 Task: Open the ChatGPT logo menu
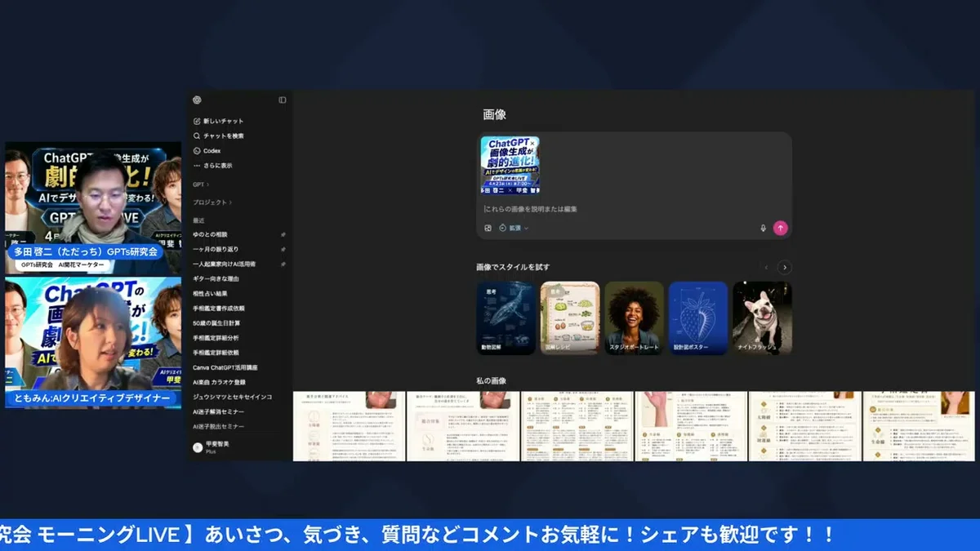click(196, 100)
